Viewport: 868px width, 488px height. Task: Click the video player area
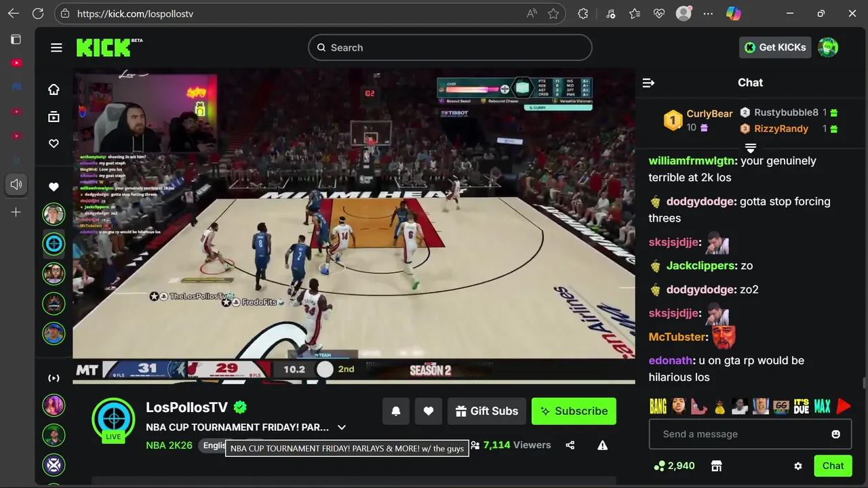coord(354,227)
